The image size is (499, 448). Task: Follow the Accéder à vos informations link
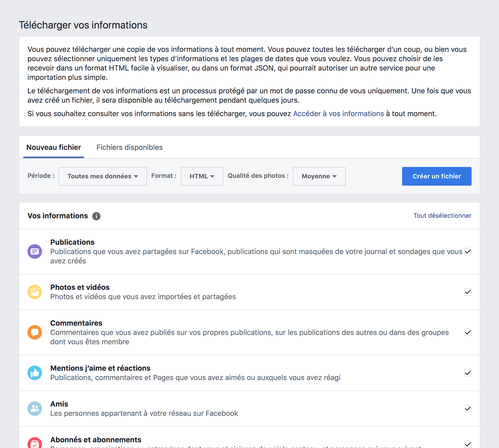[338, 114]
